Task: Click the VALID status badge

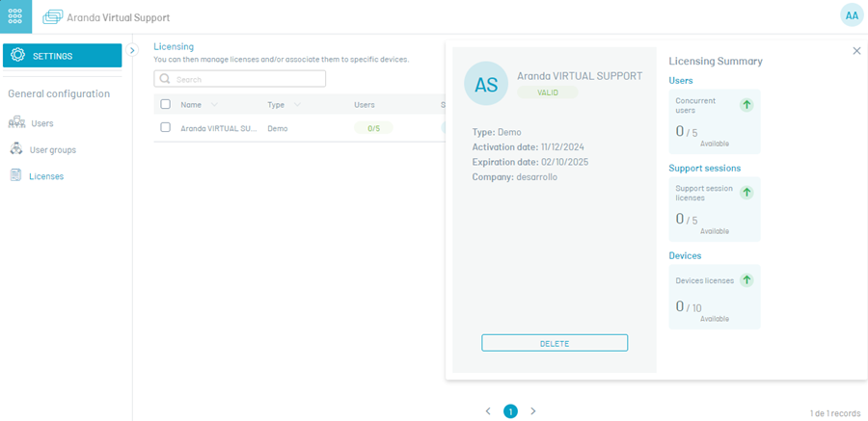Action: (x=548, y=92)
